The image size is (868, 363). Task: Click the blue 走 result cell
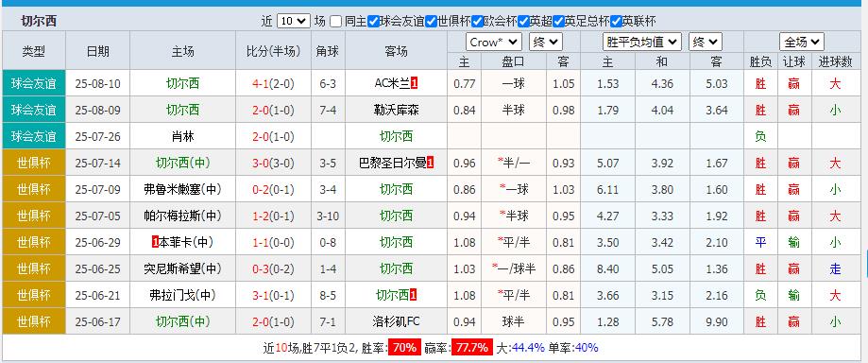click(x=835, y=268)
